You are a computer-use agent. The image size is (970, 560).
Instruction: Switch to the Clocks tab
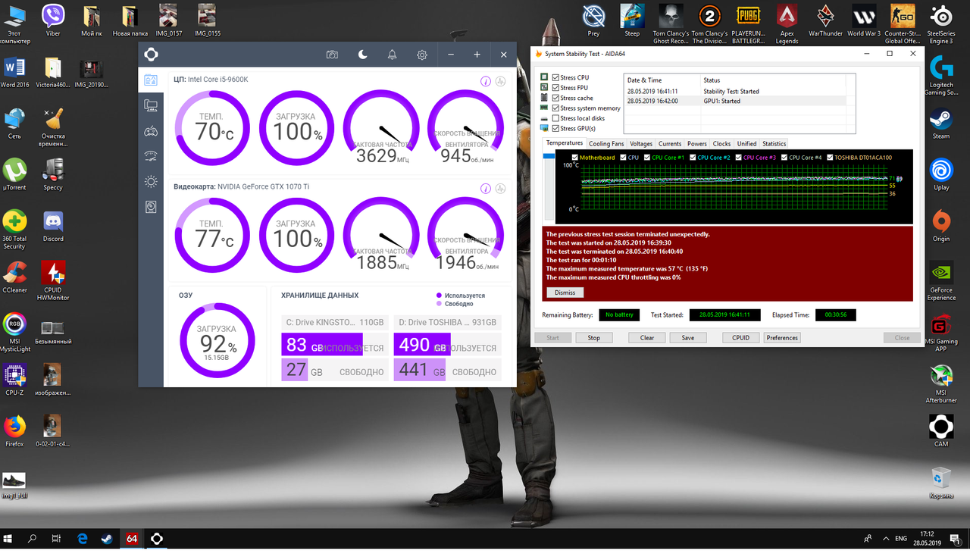coord(722,143)
